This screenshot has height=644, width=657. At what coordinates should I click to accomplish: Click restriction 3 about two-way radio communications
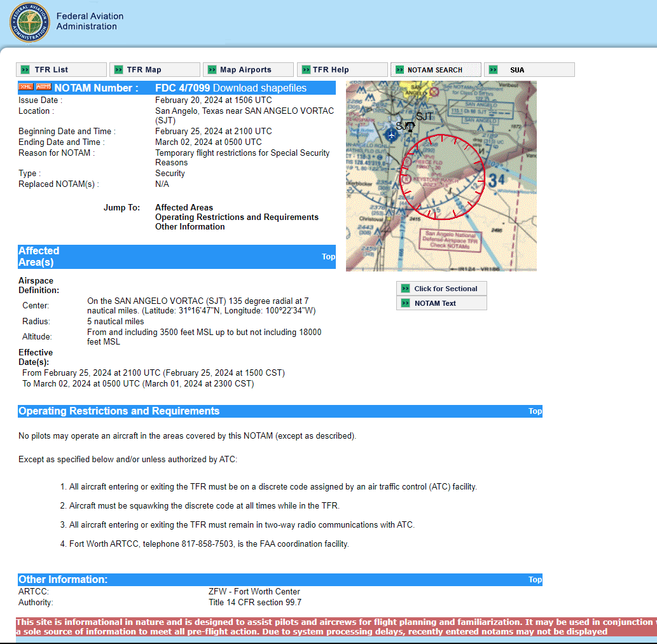[237, 525]
